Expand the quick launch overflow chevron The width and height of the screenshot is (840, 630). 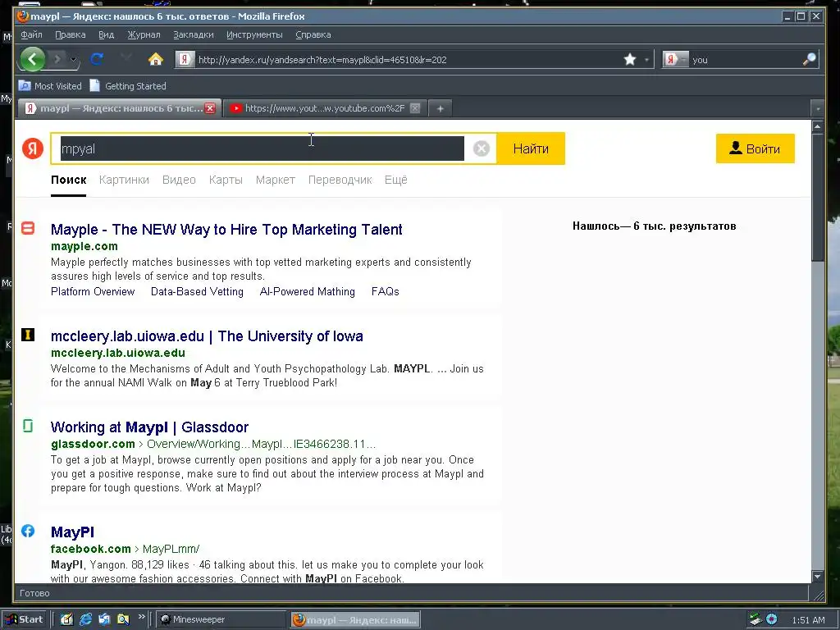pyautogui.click(x=141, y=617)
